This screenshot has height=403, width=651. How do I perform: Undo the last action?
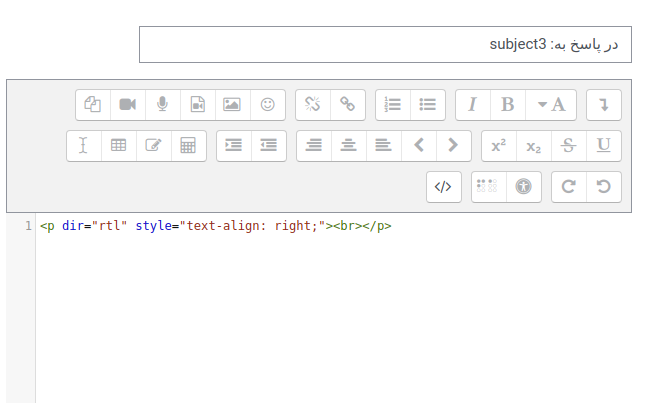pos(604,187)
